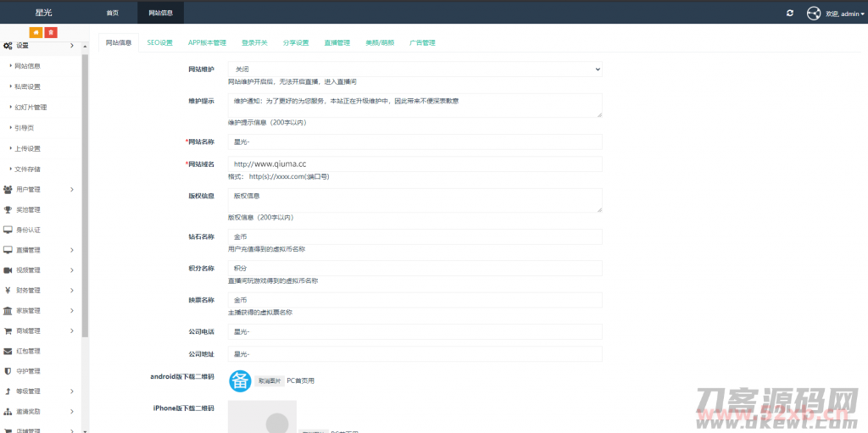The height and width of the screenshot is (433, 868).
Task: Click the 网站名称 input field
Action: [415, 142]
